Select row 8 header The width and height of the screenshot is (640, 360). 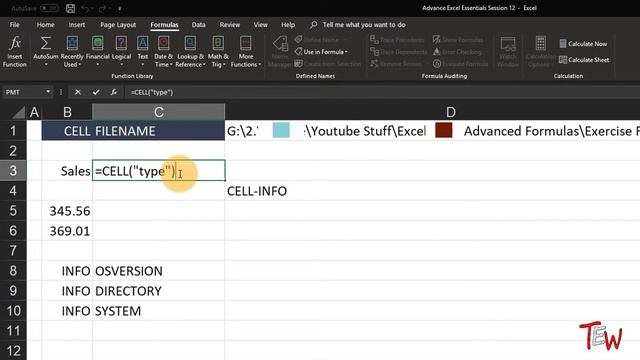13,271
